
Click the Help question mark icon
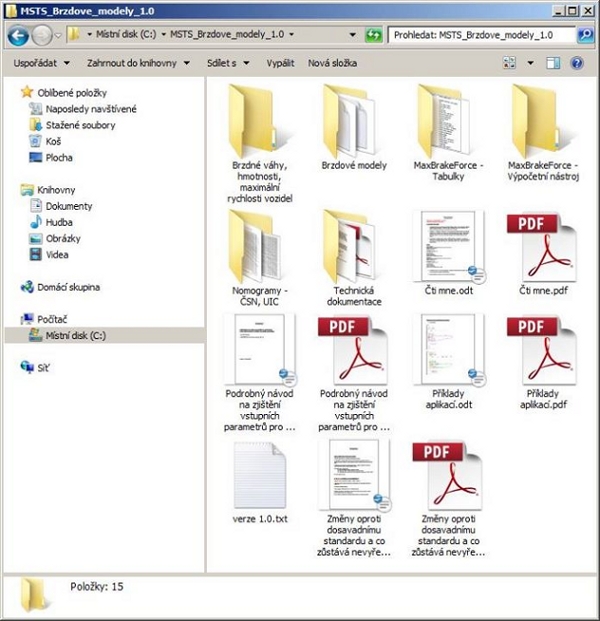(576, 63)
